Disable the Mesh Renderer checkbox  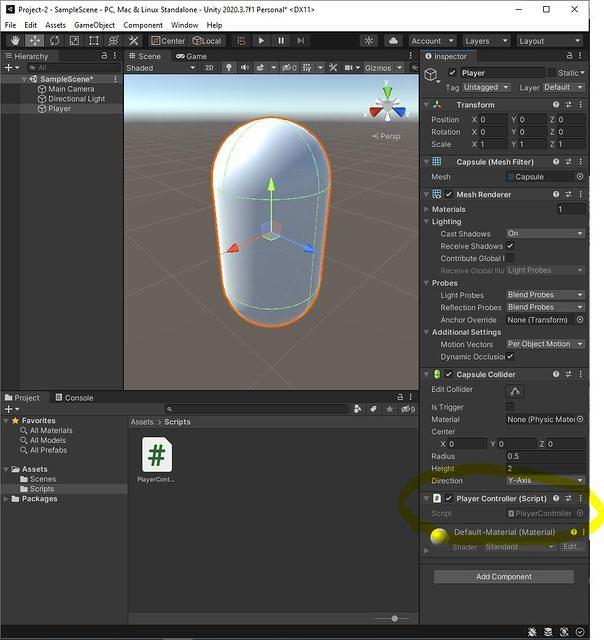click(448, 195)
